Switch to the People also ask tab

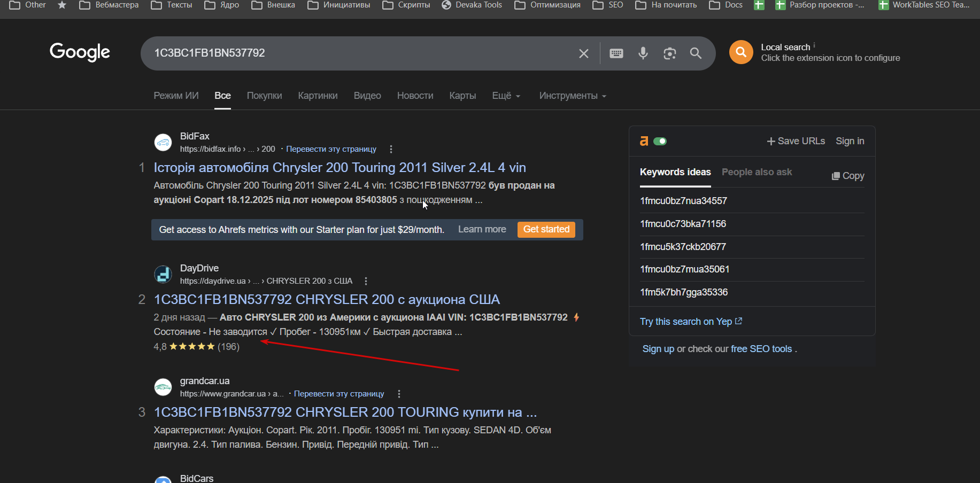(x=757, y=172)
